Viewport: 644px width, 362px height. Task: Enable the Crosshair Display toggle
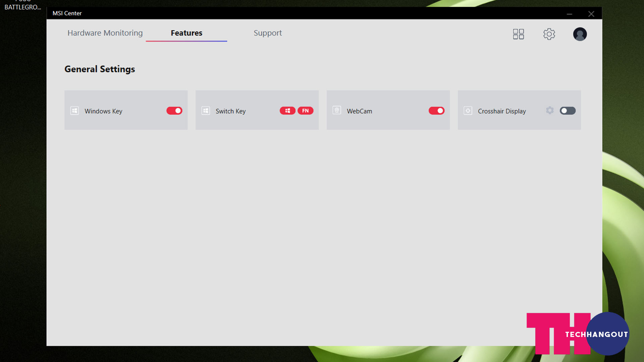(568, 111)
